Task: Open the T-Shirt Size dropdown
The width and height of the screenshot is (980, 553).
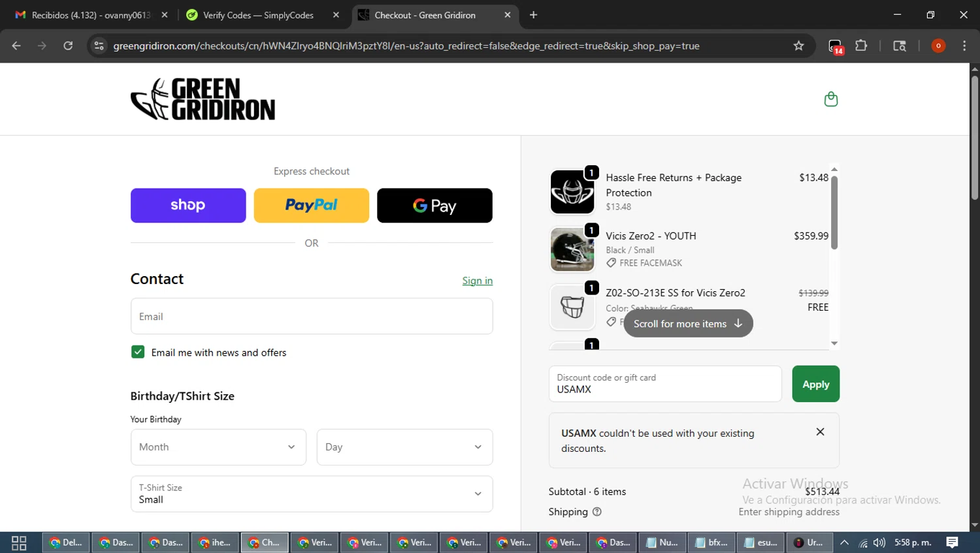Action: click(x=312, y=494)
